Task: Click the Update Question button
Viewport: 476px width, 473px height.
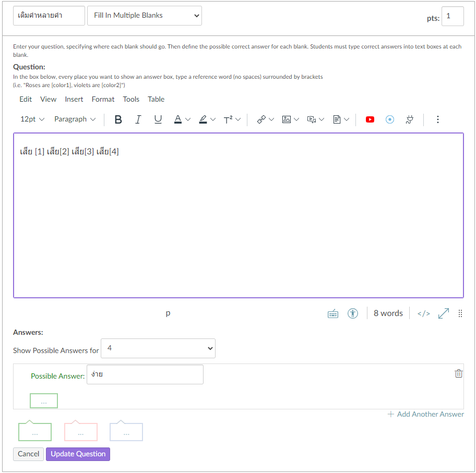Action: (x=78, y=454)
